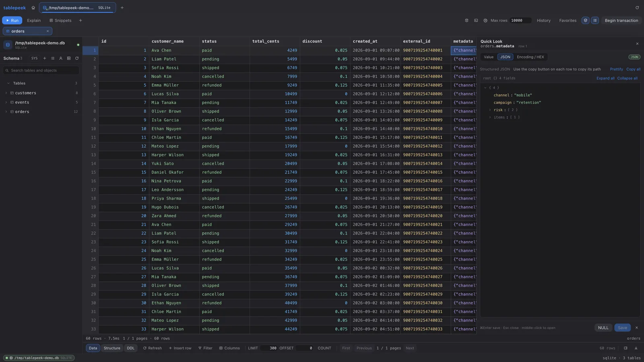Click the side panel layout icon in footer

click(625, 348)
